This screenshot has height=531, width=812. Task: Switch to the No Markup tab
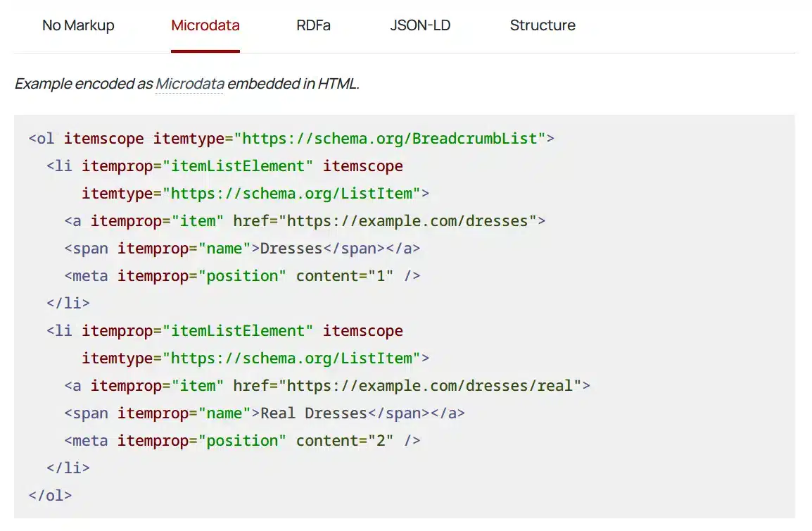[78, 25]
